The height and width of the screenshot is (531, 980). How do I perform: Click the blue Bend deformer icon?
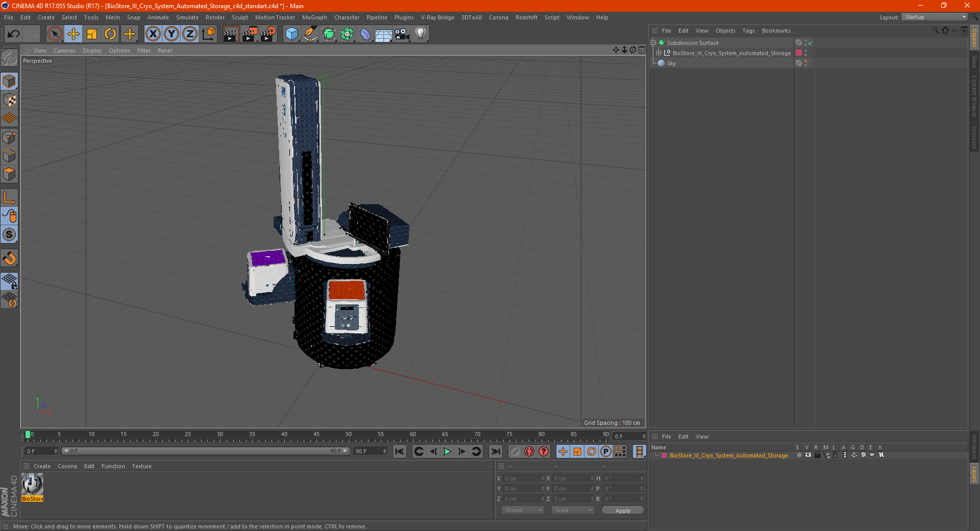pos(365,34)
